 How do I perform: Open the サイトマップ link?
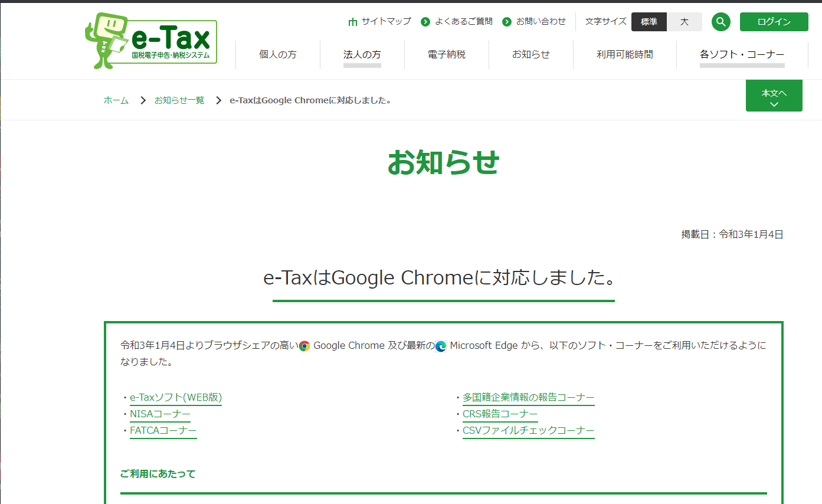[387, 22]
